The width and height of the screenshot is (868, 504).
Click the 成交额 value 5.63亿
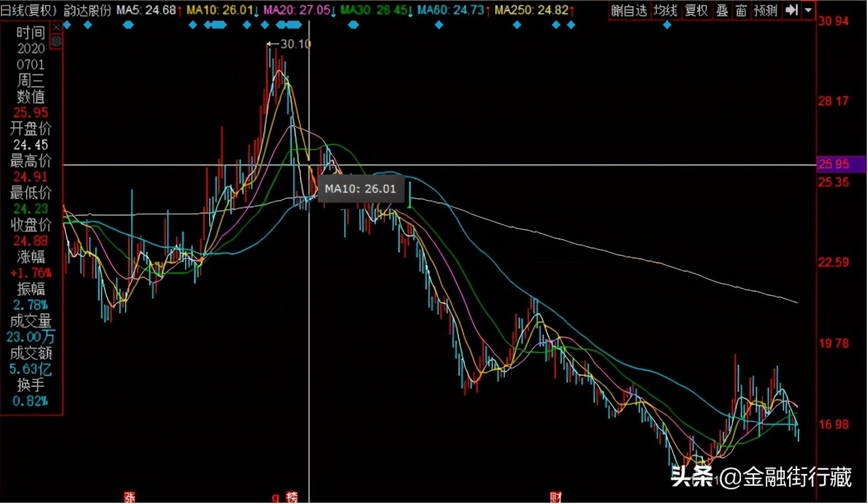point(31,369)
